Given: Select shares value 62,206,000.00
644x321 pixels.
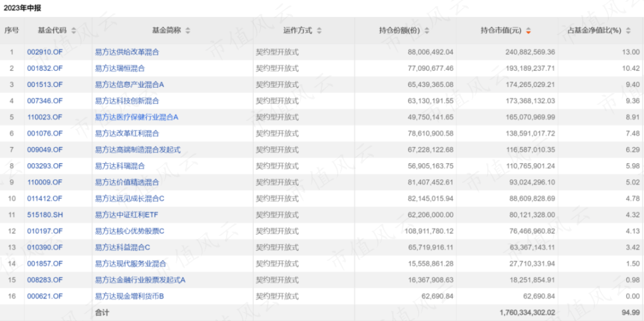Looking at the screenshot, I should 431,215.
